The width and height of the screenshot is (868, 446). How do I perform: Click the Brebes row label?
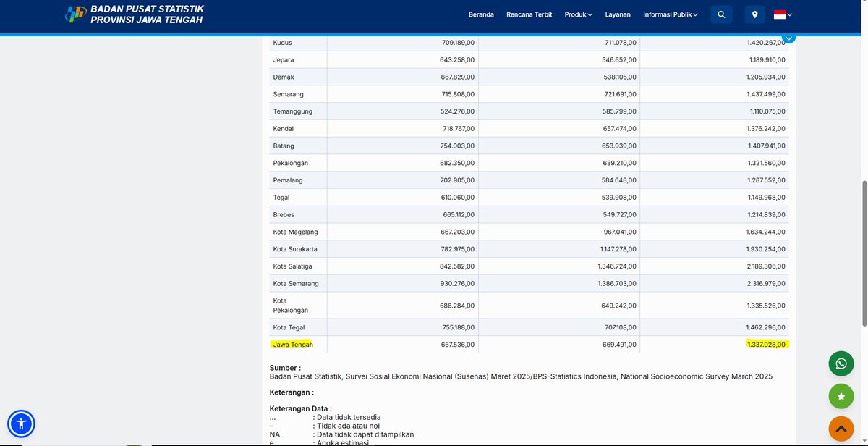coord(284,215)
